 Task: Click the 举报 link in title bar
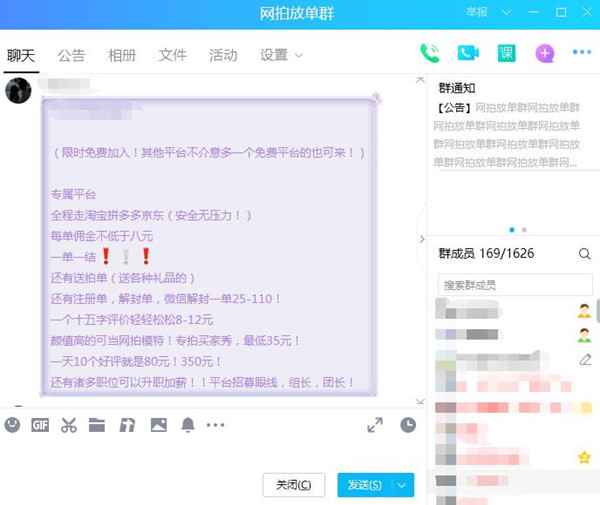[476, 12]
